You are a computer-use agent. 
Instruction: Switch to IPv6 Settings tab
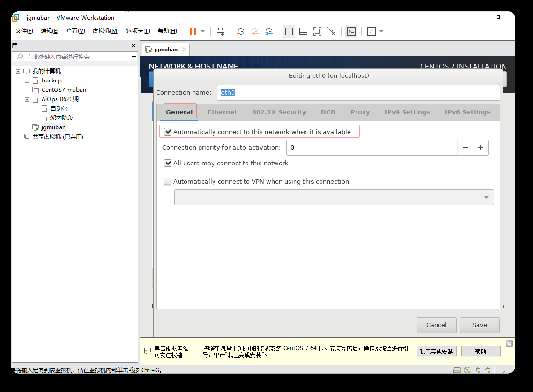[467, 112]
